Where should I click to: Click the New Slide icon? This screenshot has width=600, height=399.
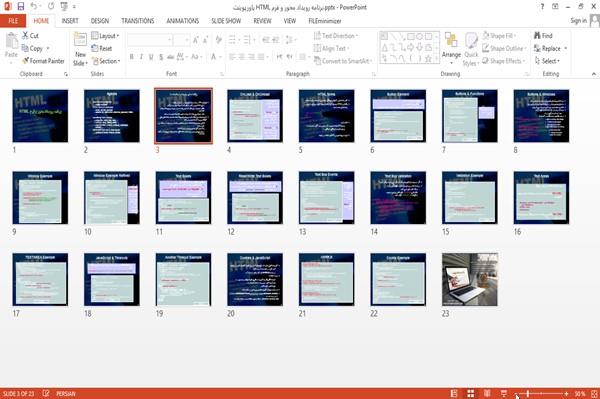pyautogui.click(x=80, y=40)
